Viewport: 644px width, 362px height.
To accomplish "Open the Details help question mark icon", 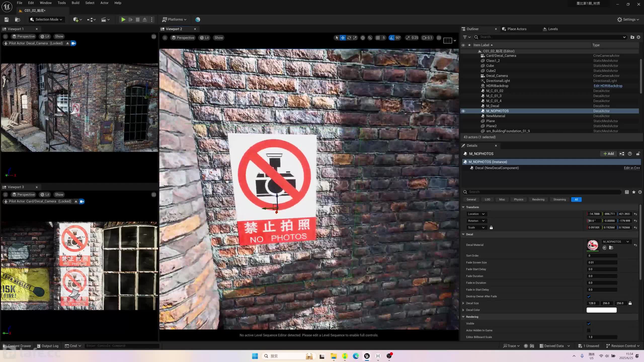I will click(630, 154).
